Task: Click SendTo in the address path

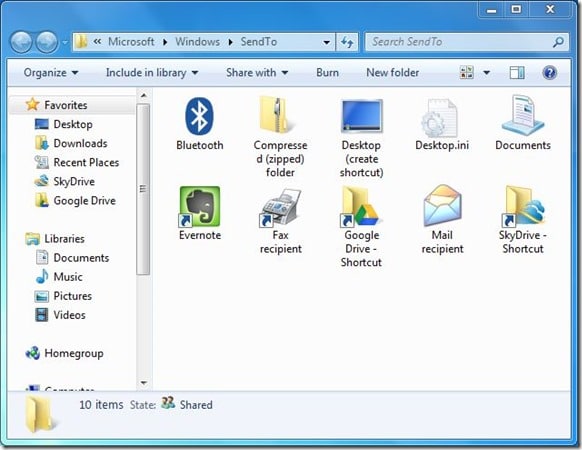Action: (259, 42)
